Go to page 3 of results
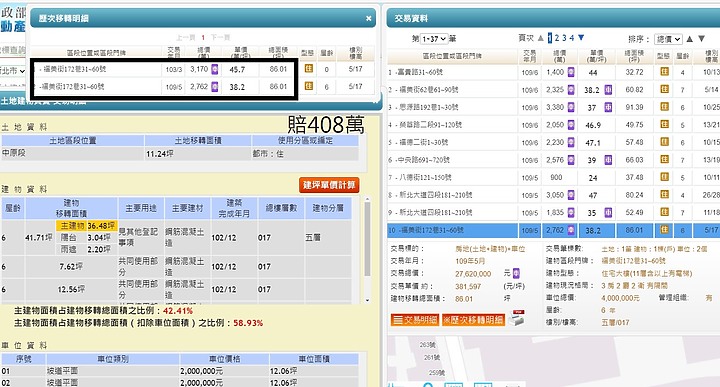 [564, 38]
